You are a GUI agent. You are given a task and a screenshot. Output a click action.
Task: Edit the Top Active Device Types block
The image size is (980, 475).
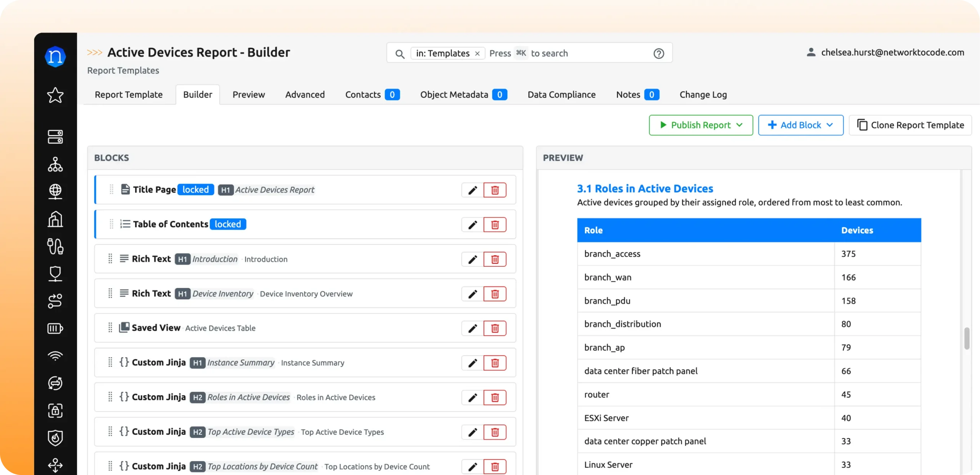472,432
